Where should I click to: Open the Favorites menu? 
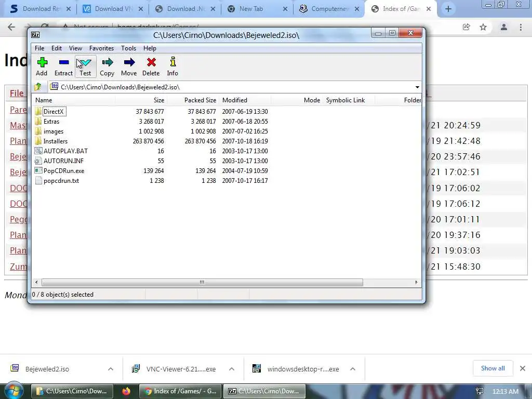point(101,48)
